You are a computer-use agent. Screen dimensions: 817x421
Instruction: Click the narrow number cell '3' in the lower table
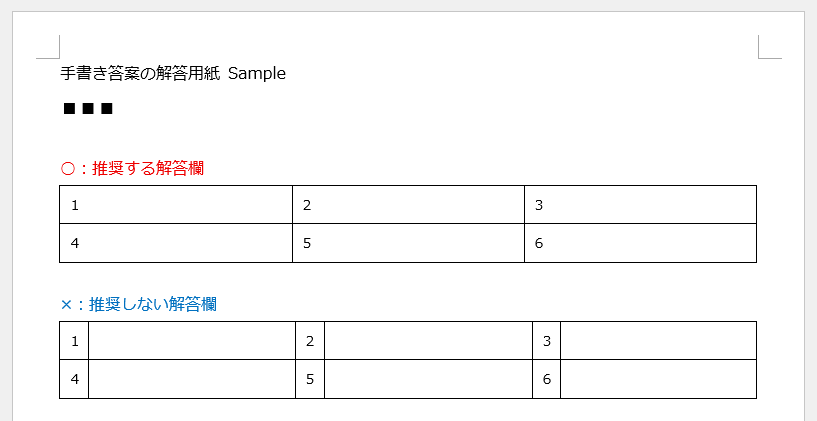(546, 341)
